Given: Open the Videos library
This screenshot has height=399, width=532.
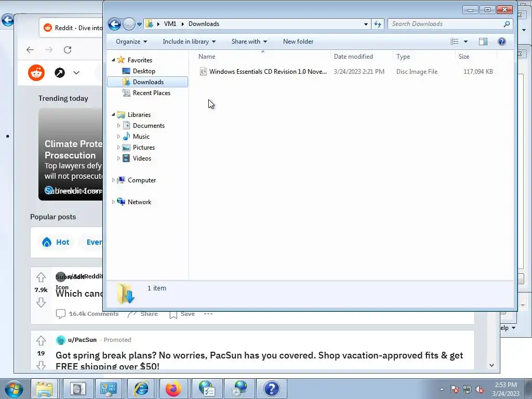Looking at the screenshot, I should [142, 158].
